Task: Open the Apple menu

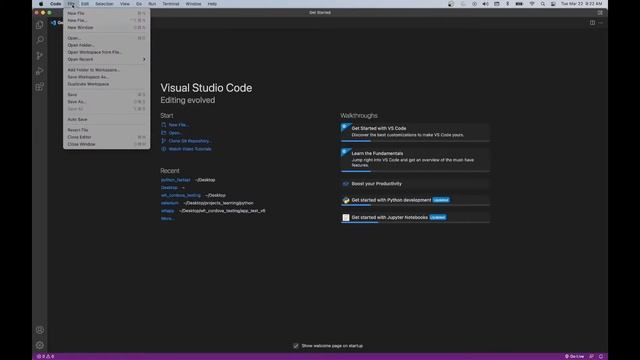Action: [41, 4]
